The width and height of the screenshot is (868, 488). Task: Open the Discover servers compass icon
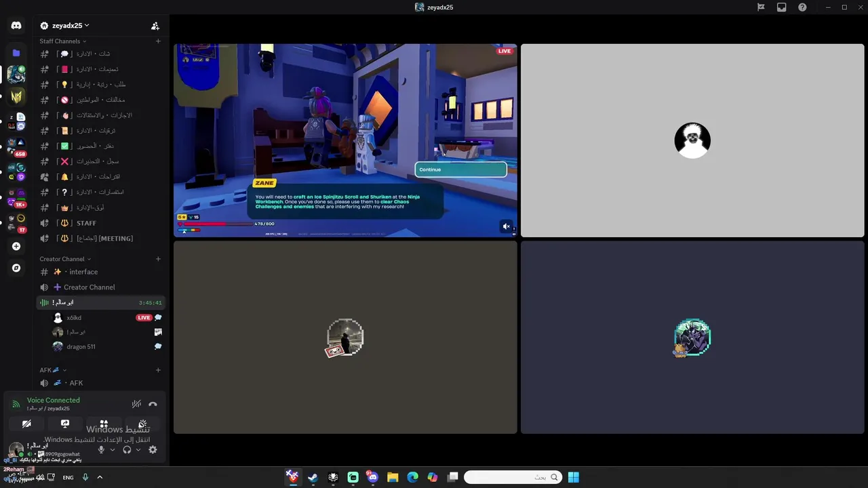click(16, 268)
